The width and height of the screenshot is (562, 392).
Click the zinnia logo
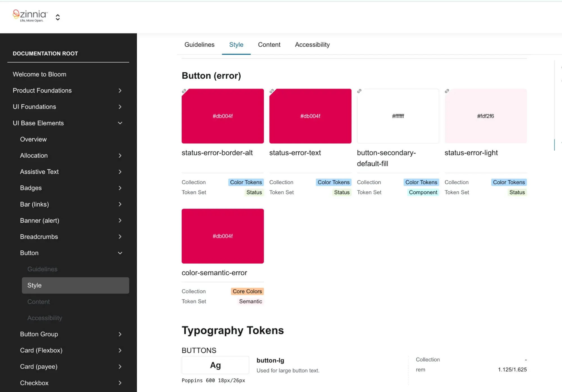pos(30,16)
